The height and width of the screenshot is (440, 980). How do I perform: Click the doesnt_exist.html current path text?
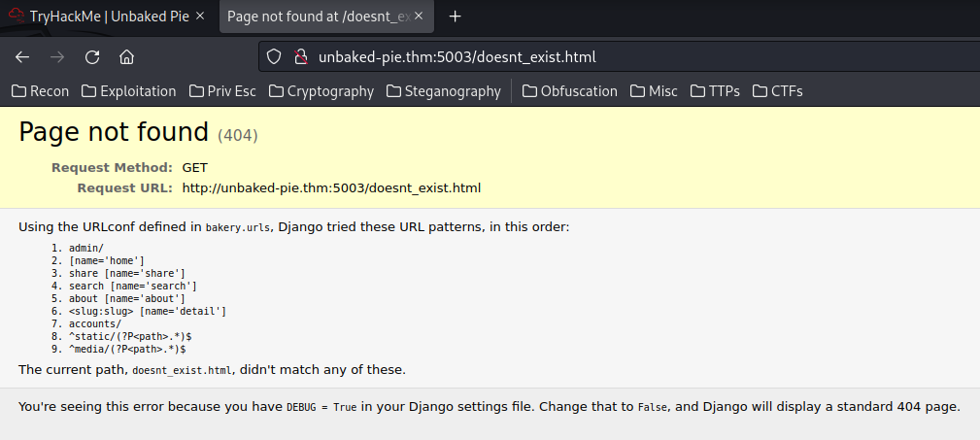[x=182, y=370]
